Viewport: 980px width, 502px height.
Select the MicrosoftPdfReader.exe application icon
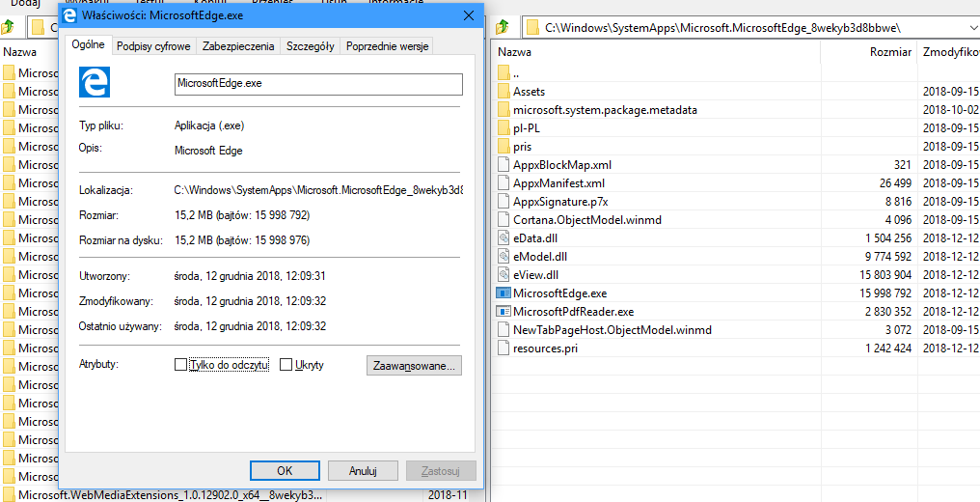coord(504,311)
